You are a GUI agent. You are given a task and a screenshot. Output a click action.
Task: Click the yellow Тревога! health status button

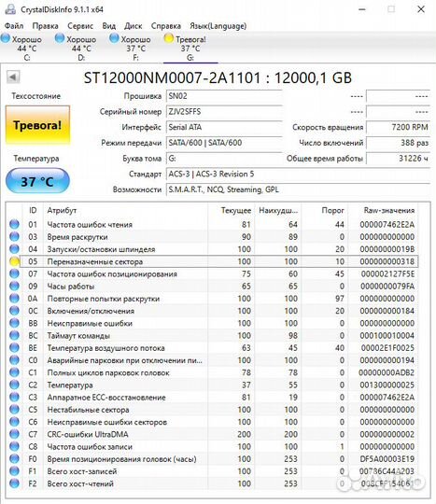coord(37,125)
